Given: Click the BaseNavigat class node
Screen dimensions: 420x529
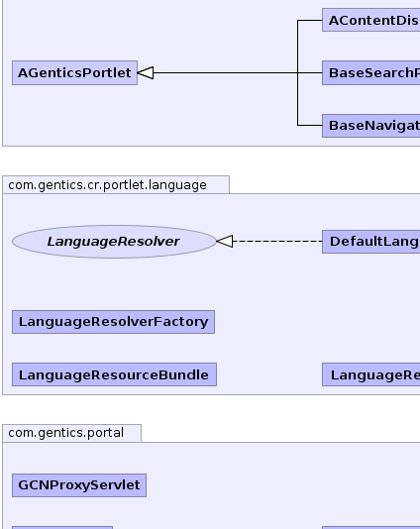Looking at the screenshot, I should click(x=371, y=126).
